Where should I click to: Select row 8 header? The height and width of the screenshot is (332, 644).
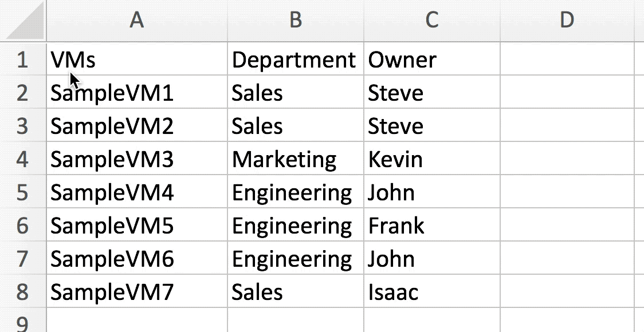(22, 292)
